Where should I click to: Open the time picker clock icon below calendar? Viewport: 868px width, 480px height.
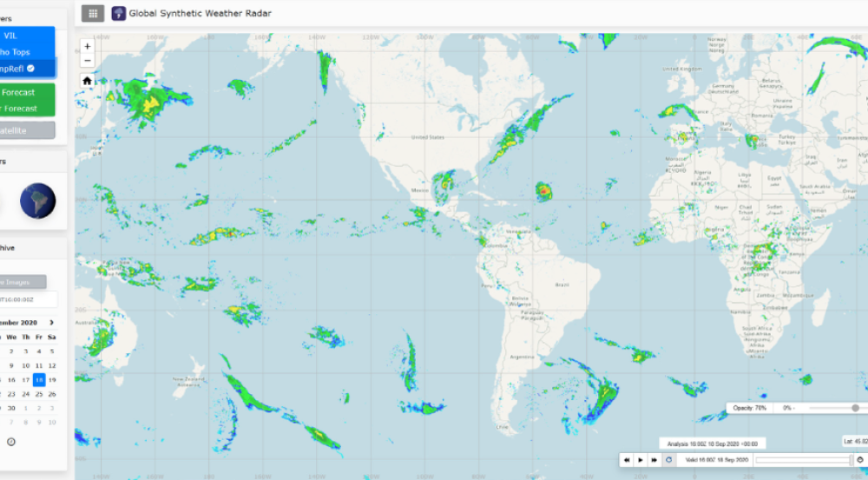pos(10,442)
